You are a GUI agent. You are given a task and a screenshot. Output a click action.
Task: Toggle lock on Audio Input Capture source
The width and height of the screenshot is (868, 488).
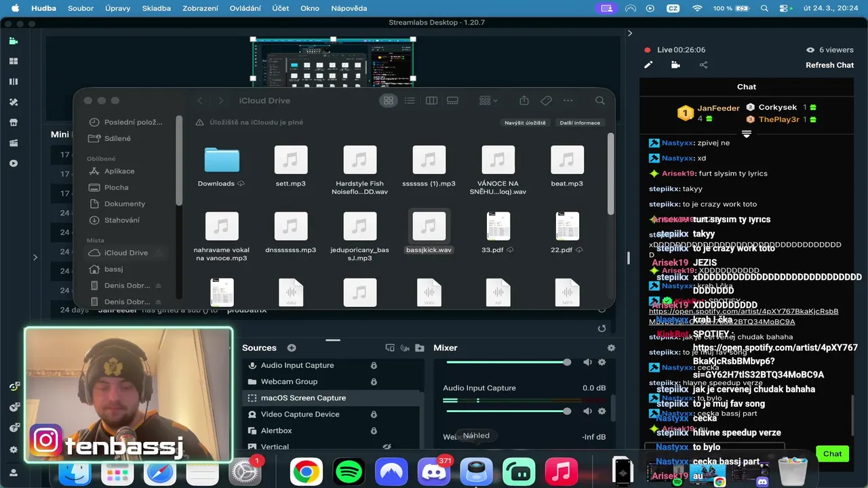coord(374,365)
